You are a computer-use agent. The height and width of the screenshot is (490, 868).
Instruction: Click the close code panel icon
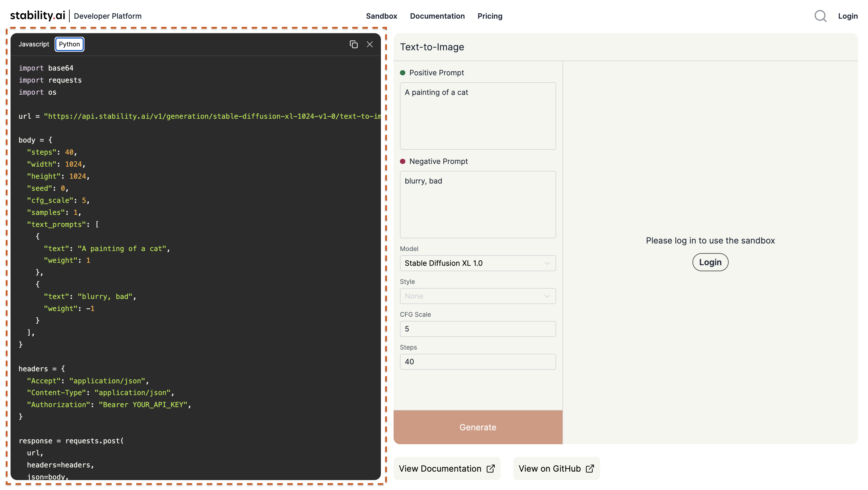pyautogui.click(x=370, y=44)
